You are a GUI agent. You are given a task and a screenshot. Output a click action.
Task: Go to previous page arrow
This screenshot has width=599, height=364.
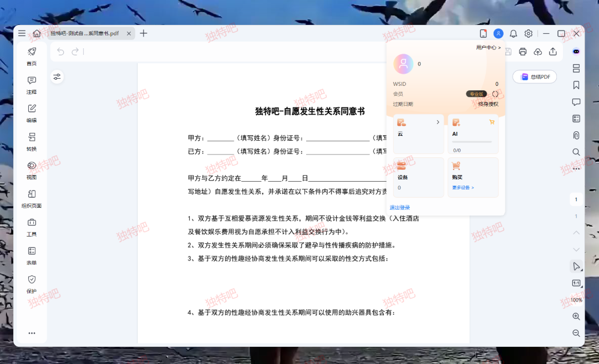point(576,233)
